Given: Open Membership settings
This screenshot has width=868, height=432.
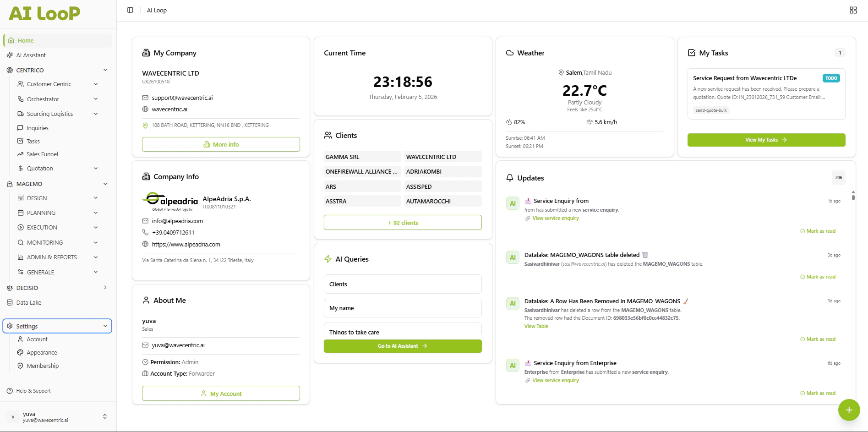Looking at the screenshot, I should (44, 366).
